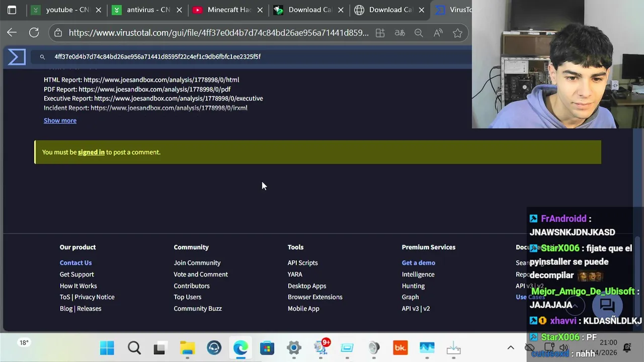This screenshot has height=362, width=644.
Task: Click the zoom magnifier icon in address bar
Action: pyautogui.click(x=419, y=33)
